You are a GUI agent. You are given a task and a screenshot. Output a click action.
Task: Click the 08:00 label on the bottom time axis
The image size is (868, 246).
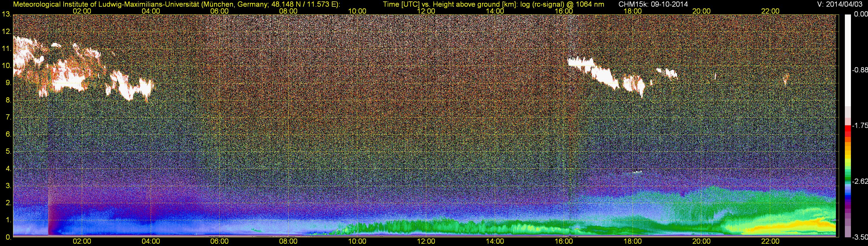point(288,241)
